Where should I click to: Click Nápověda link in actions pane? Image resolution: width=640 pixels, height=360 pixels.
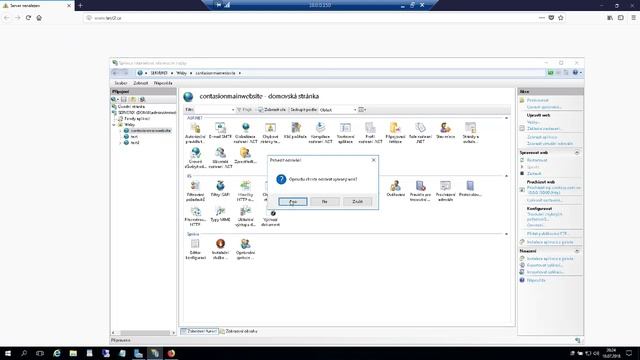click(x=536, y=280)
